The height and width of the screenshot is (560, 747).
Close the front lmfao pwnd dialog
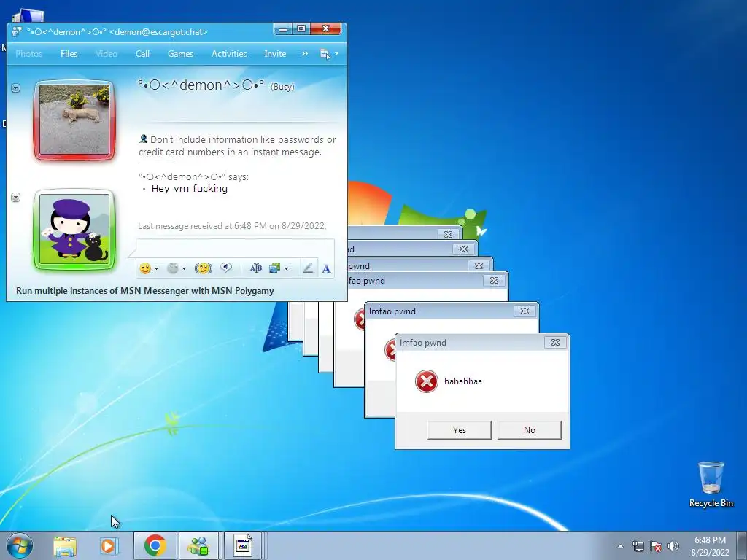[x=555, y=343]
